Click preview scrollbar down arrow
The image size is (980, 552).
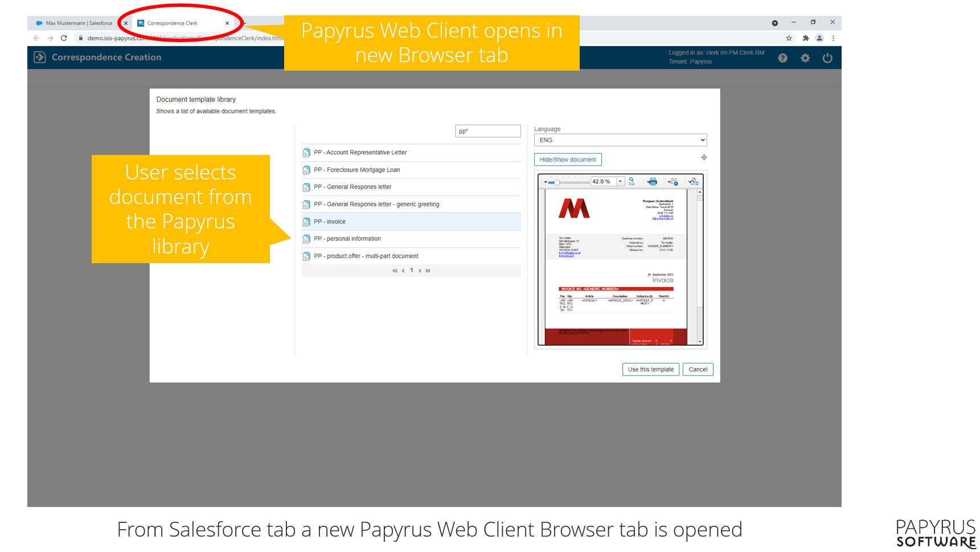[x=700, y=342]
